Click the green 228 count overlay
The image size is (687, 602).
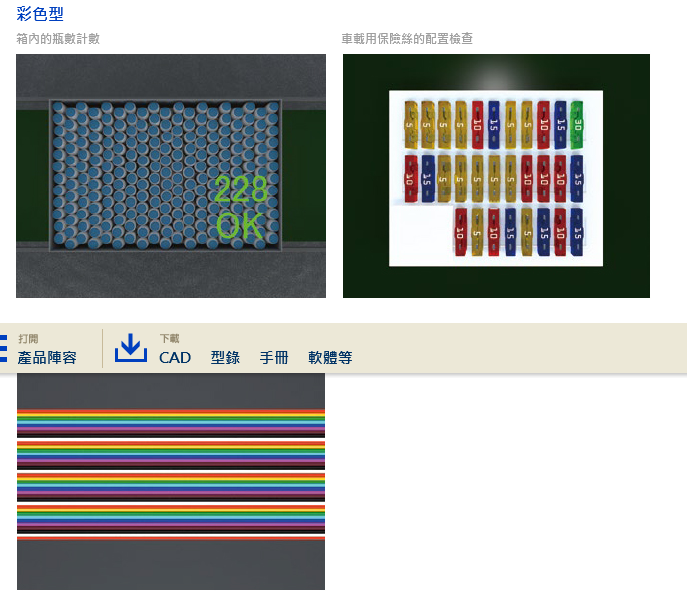tap(238, 190)
